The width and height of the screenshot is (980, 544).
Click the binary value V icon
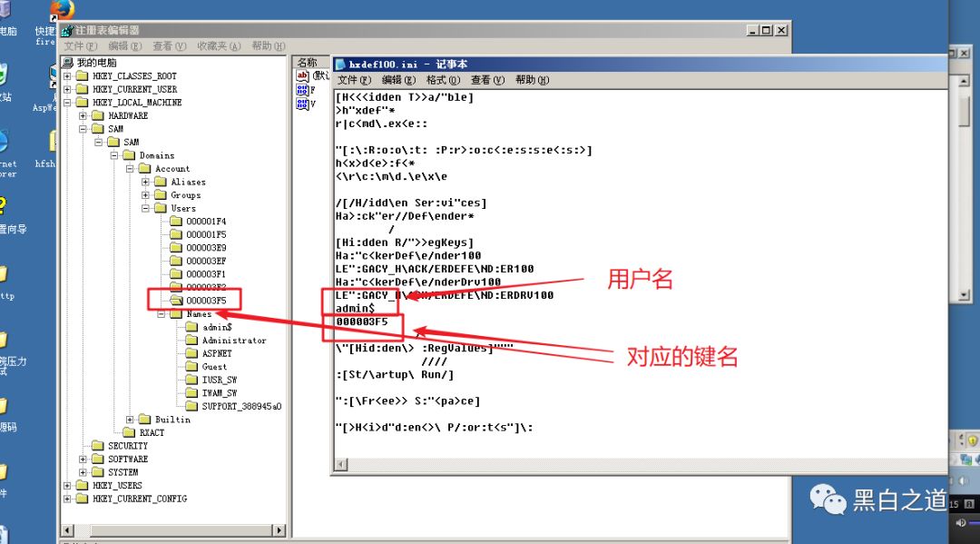pyautogui.click(x=302, y=104)
